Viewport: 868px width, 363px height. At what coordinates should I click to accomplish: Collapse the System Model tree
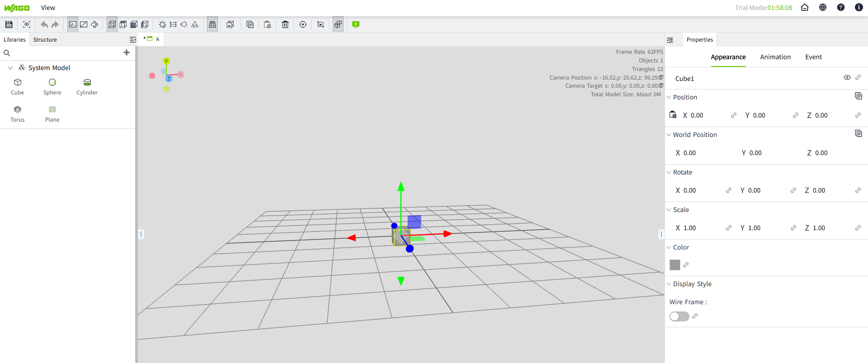point(10,68)
